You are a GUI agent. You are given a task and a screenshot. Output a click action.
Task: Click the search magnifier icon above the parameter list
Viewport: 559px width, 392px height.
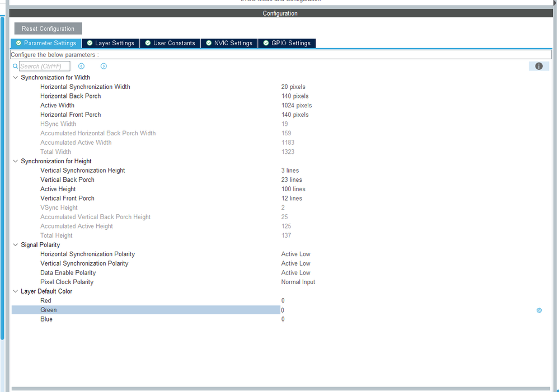click(15, 66)
